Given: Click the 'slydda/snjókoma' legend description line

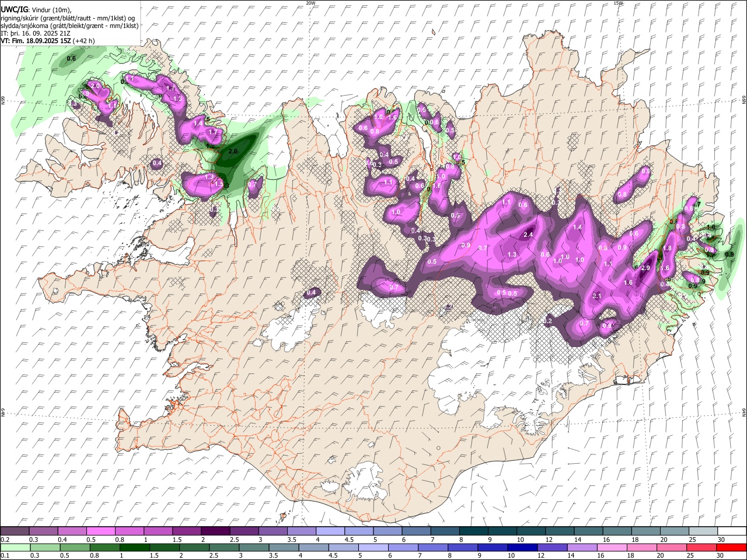Looking at the screenshot, I should [69, 26].
